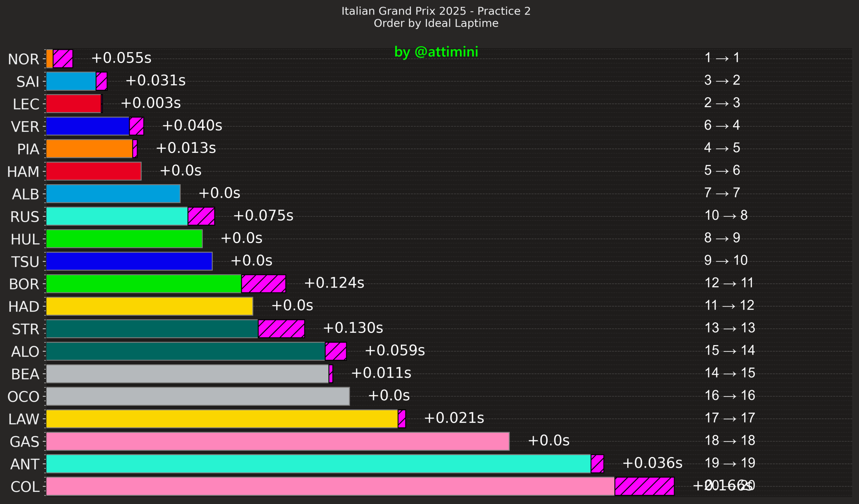
Task: Click the ANT driver label
Action: click(25, 464)
